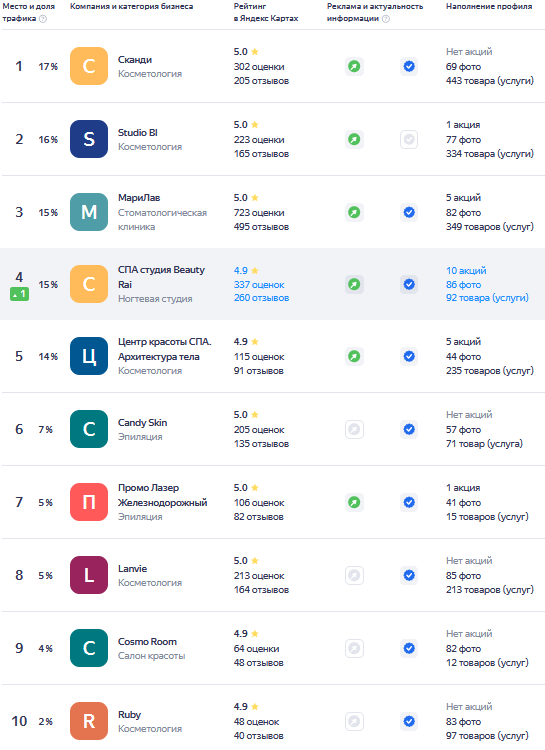This screenshot has height=750, width=545.
Task: Click the orange 'R' logo of Ruby
Action: (89, 721)
